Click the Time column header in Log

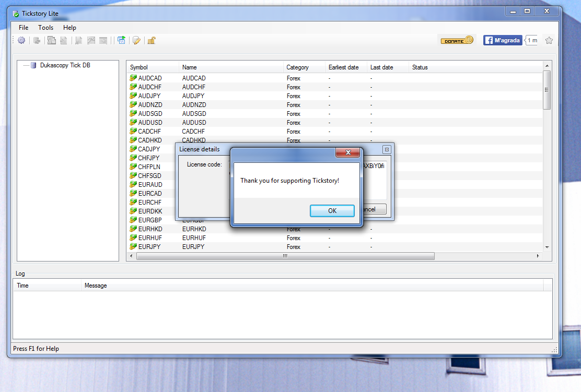48,286
